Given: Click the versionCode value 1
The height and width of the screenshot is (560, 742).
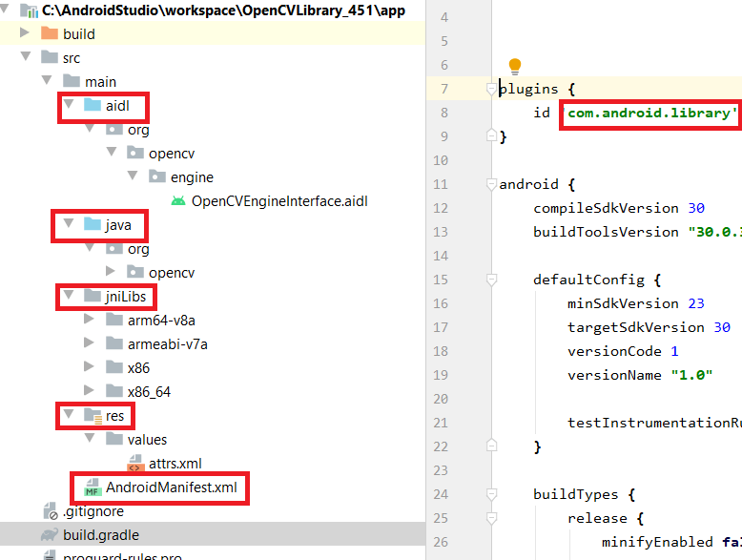Looking at the screenshot, I should (674, 351).
